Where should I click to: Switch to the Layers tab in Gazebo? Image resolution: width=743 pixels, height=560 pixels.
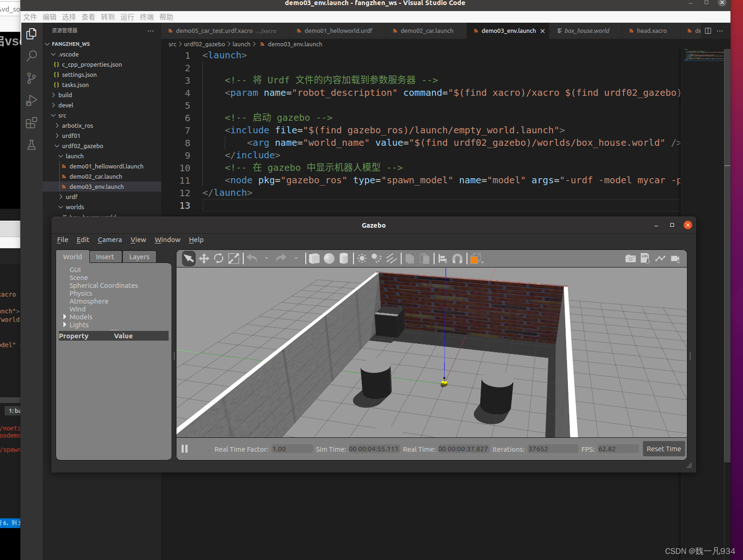[x=139, y=257]
